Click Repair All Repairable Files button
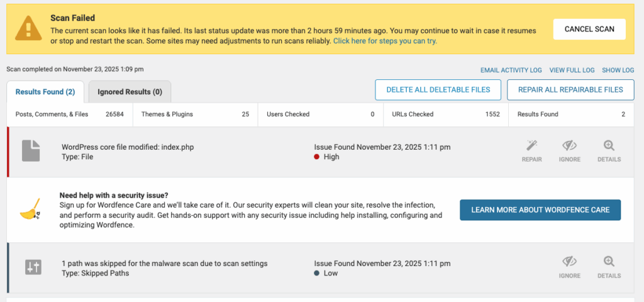 click(570, 90)
